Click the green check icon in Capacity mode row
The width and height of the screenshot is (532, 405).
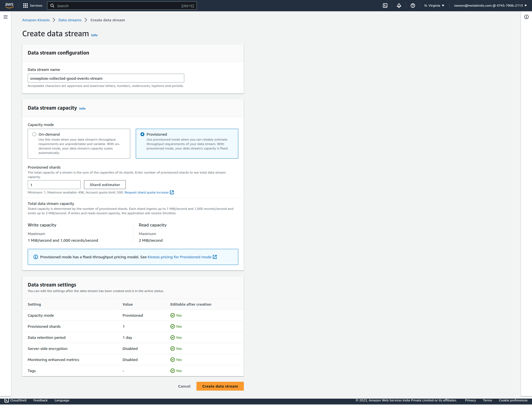point(173,315)
